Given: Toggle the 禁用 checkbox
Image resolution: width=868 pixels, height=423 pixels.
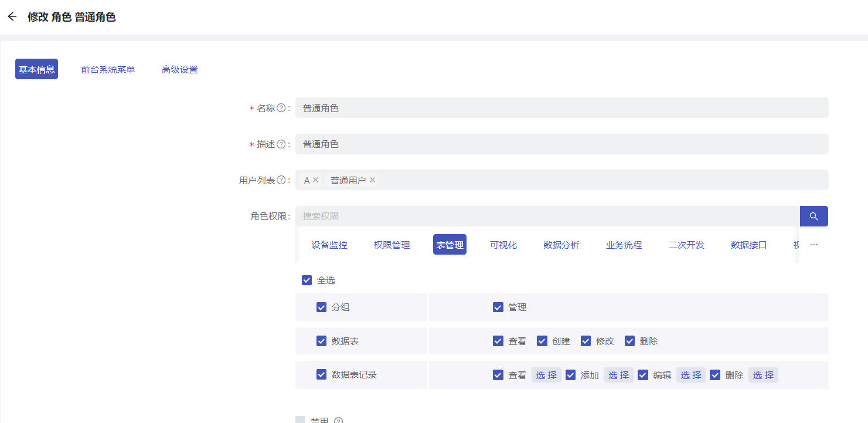Looking at the screenshot, I should click(301, 420).
